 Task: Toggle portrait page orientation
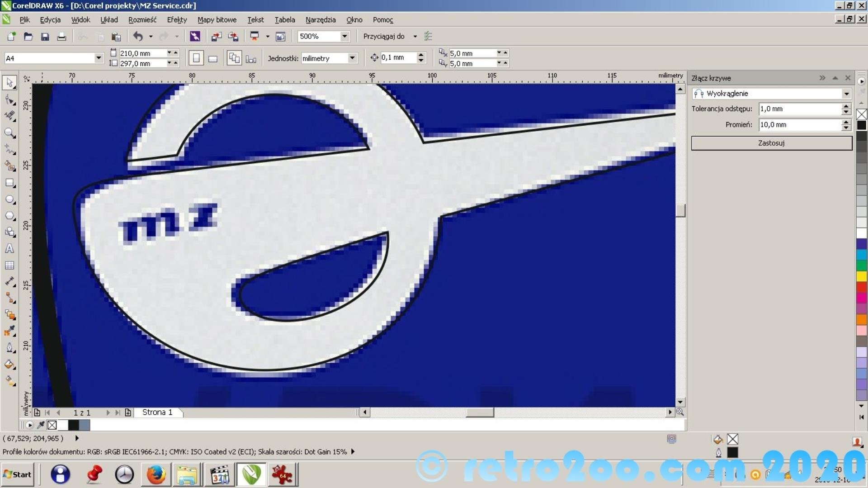[196, 58]
